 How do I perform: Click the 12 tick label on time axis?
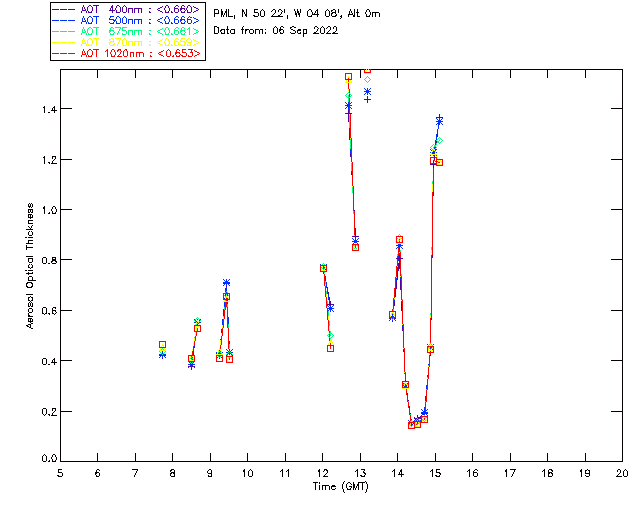pyautogui.click(x=322, y=473)
